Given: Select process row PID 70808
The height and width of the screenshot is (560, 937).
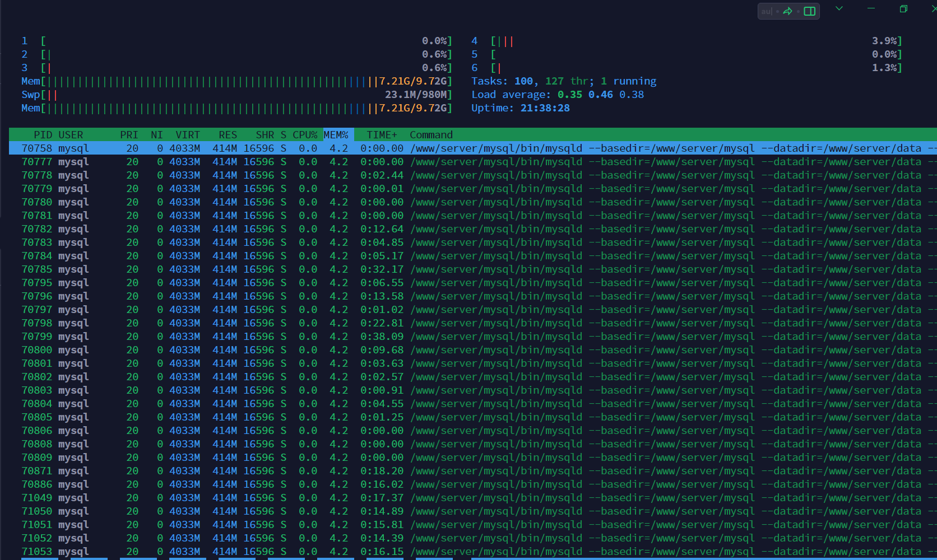Looking at the screenshot, I should tap(473, 444).
